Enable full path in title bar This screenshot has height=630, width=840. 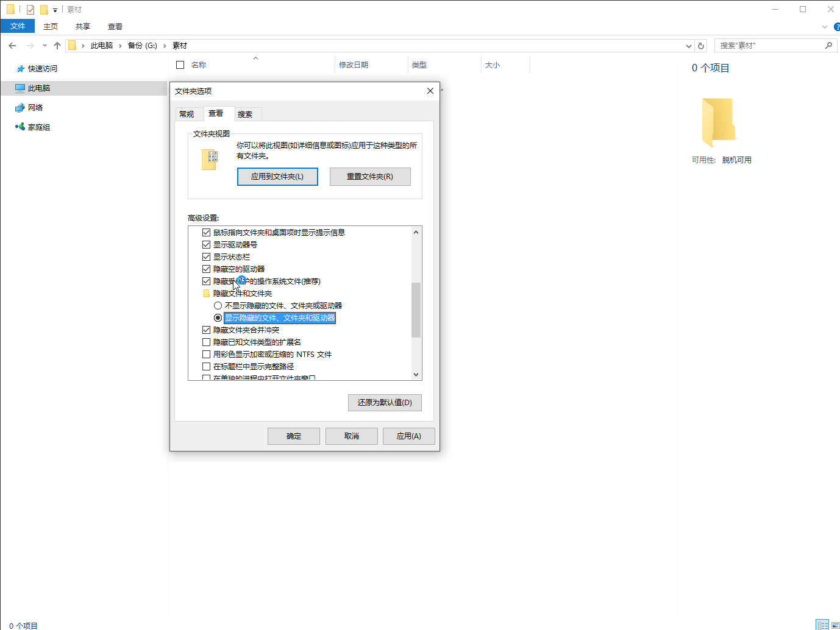[x=206, y=367]
